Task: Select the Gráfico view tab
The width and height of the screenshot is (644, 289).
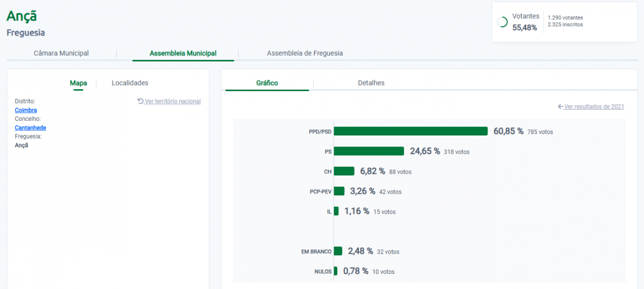Action: point(267,83)
